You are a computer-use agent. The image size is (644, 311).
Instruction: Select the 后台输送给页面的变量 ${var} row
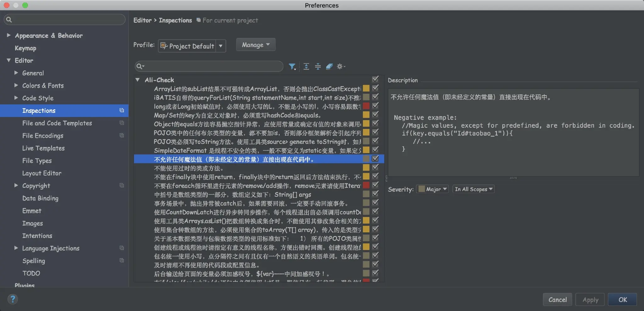pyautogui.click(x=259, y=274)
